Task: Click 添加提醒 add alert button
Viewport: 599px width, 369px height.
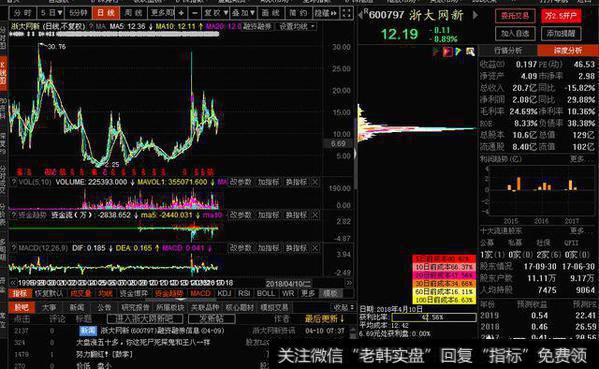Action: coord(561,34)
